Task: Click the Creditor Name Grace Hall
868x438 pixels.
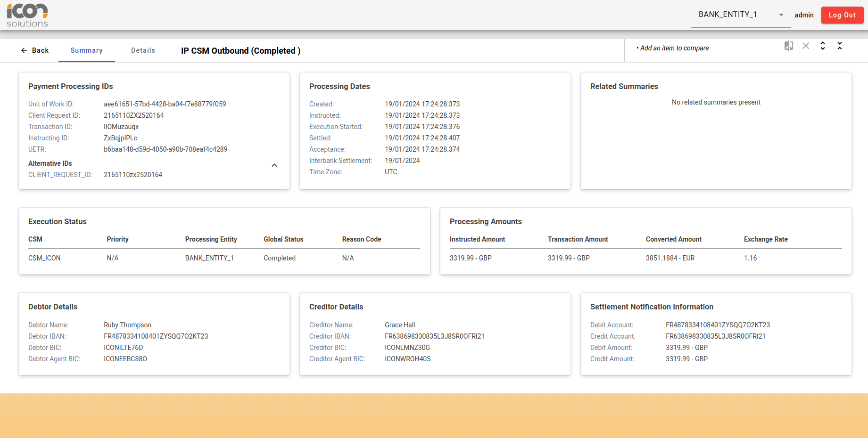Action: pos(400,325)
